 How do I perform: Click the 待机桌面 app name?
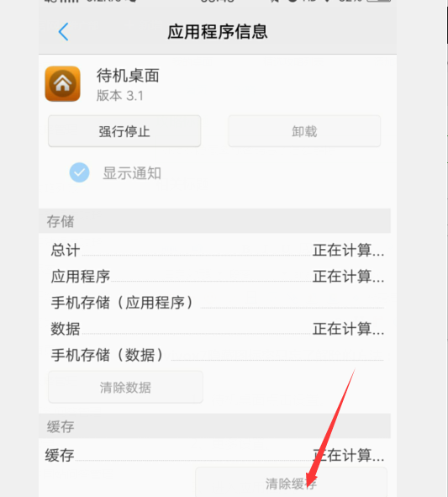pyautogui.click(x=128, y=76)
